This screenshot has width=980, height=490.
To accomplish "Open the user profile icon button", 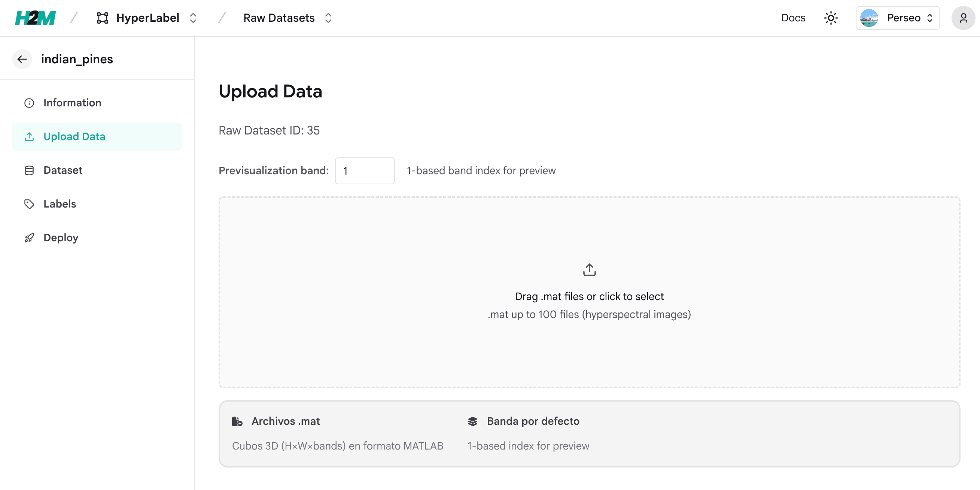I will pos(963,18).
